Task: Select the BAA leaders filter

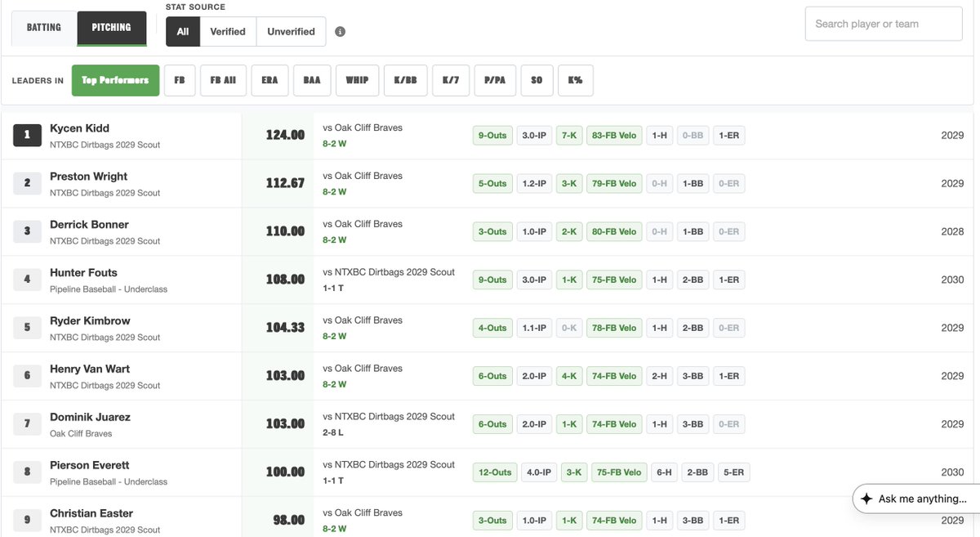Action: point(312,81)
